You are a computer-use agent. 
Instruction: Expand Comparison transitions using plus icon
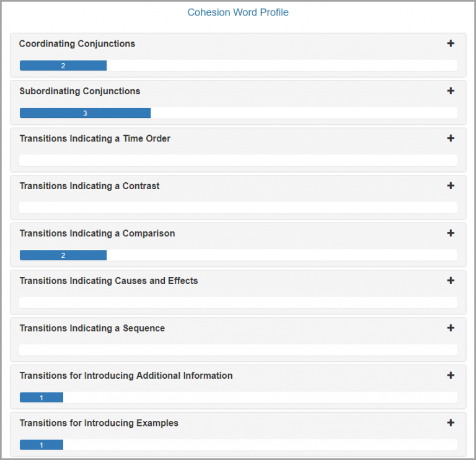(451, 233)
